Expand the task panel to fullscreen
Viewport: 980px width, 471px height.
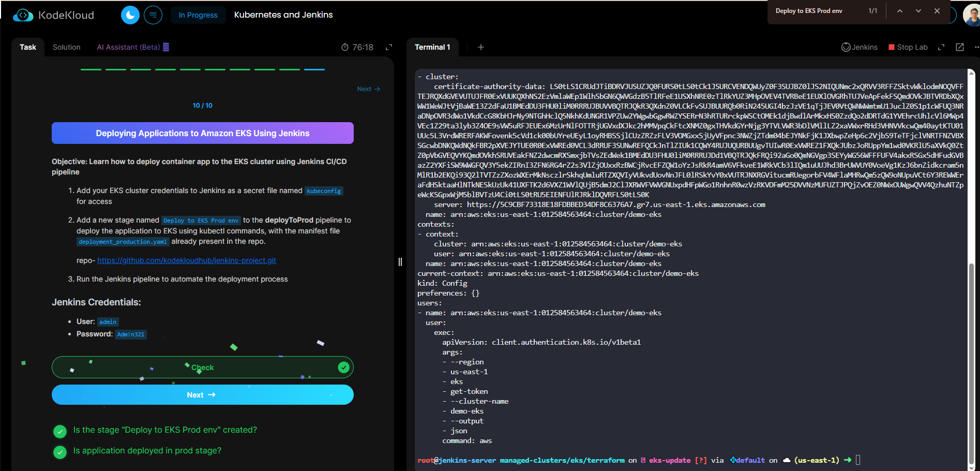pyautogui.click(x=389, y=47)
